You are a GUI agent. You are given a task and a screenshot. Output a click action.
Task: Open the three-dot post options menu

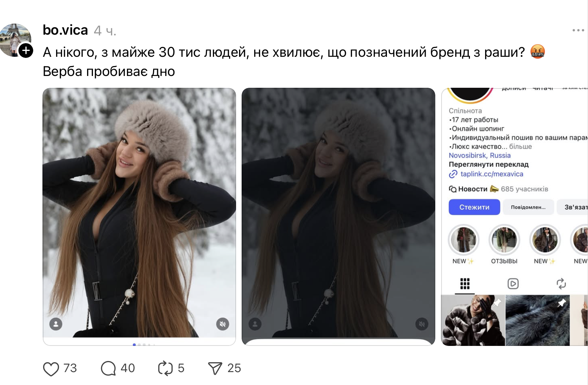pyautogui.click(x=578, y=30)
